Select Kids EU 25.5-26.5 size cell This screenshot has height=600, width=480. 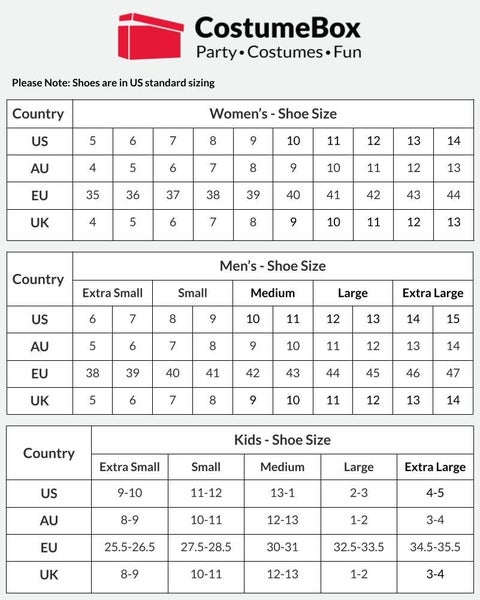tap(130, 547)
